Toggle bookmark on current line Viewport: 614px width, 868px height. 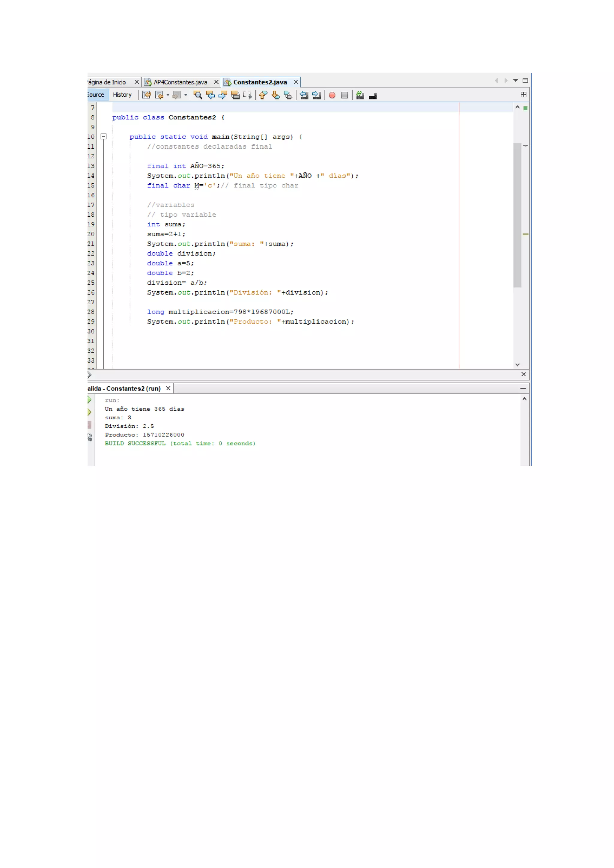pyautogui.click(x=288, y=95)
